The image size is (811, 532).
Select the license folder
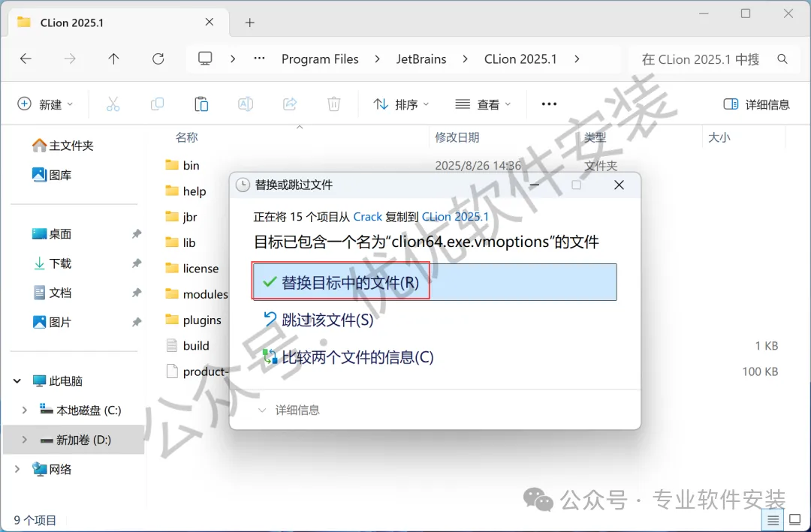pyautogui.click(x=191, y=269)
